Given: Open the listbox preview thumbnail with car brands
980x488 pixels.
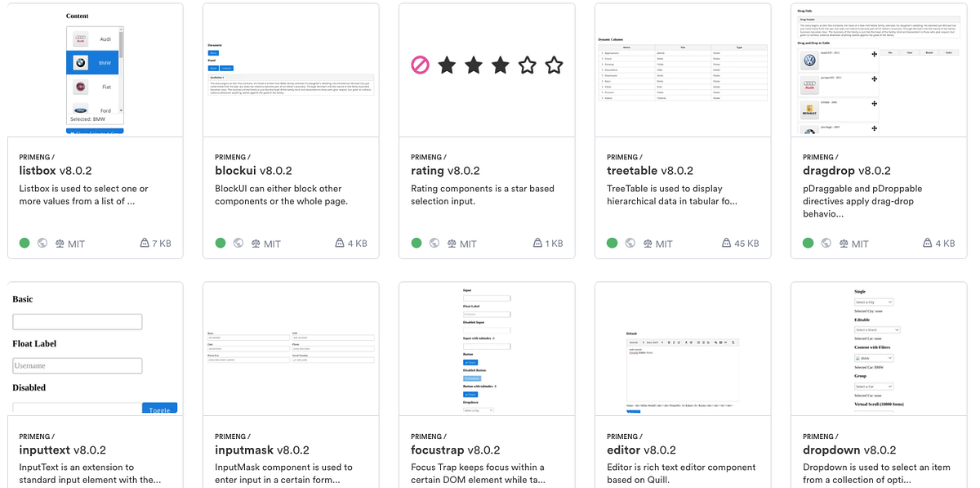Looking at the screenshot, I should click(96, 70).
